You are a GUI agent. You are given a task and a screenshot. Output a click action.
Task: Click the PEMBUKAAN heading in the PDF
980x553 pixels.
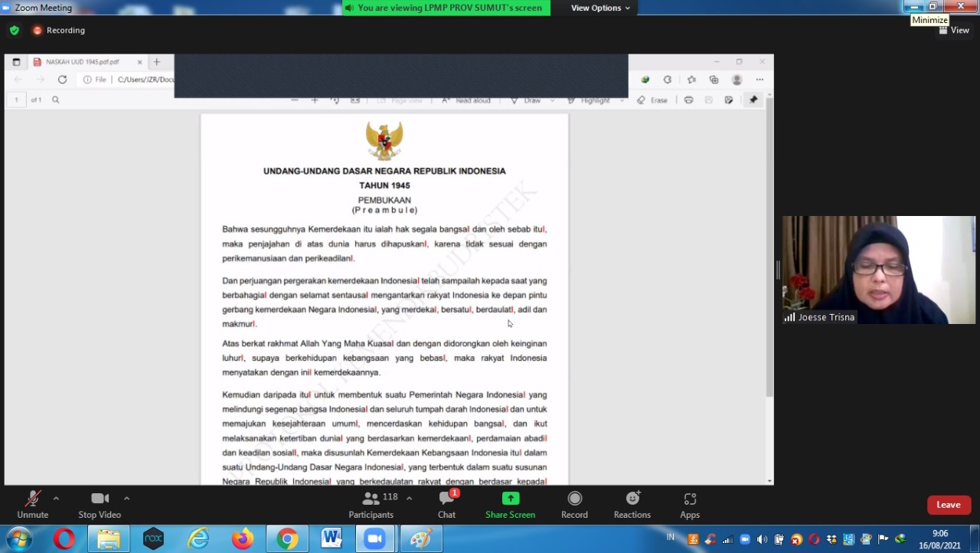(384, 201)
